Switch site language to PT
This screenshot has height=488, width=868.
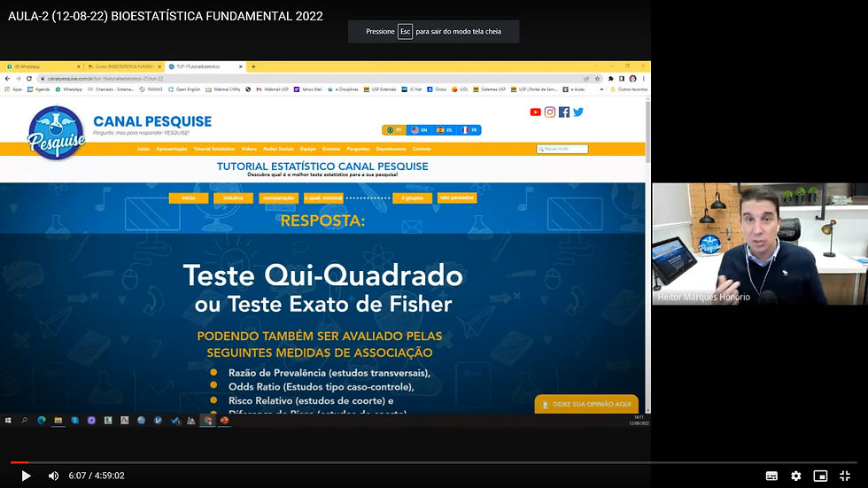pos(394,130)
